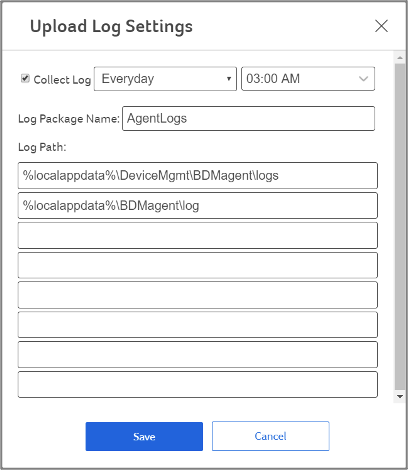Close the Upload Log Settings dialog

pyautogui.click(x=381, y=26)
